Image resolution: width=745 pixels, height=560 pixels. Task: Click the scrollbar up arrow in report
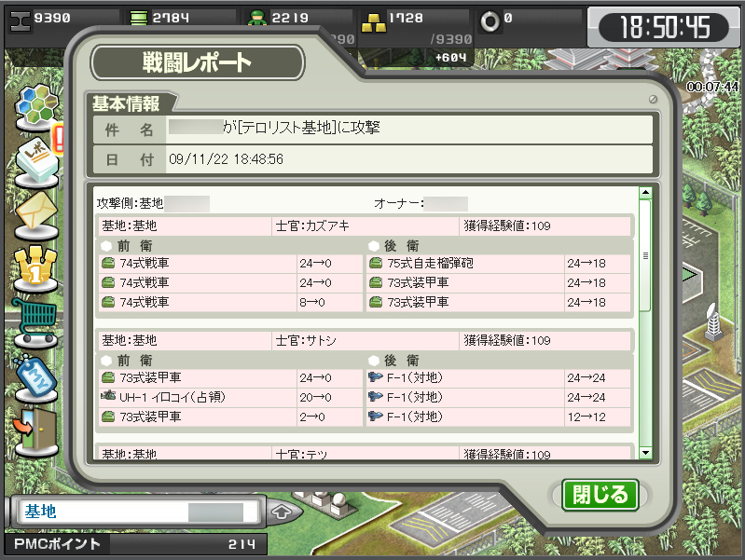(x=645, y=193)
